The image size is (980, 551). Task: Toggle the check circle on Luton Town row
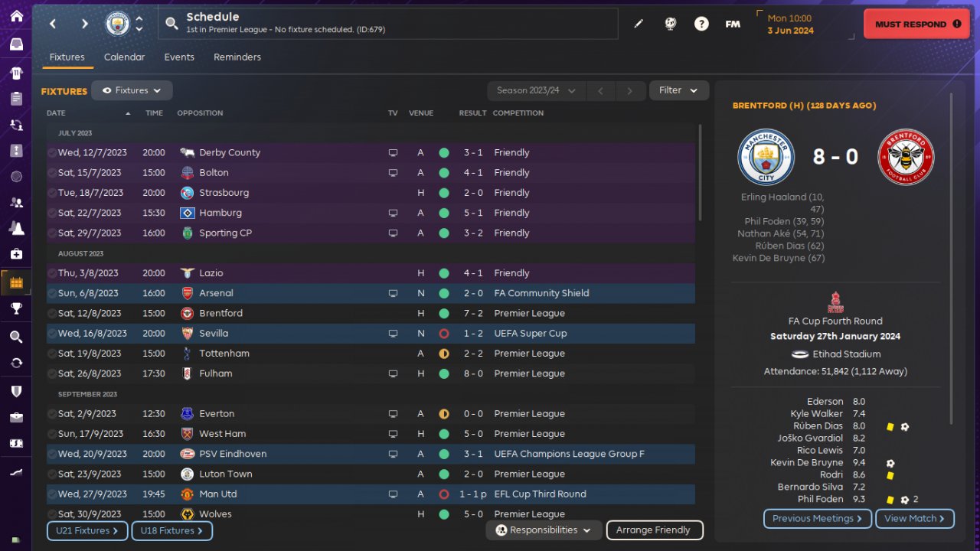51,474
